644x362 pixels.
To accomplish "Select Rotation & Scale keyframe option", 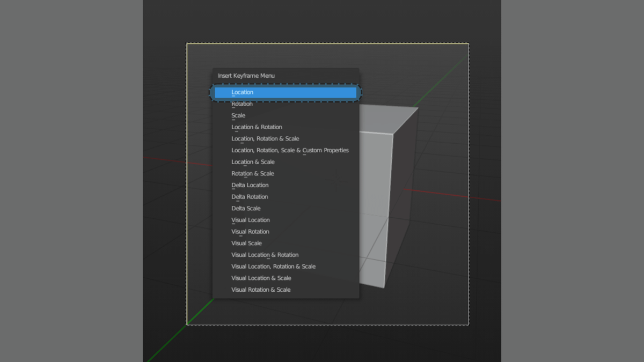I will point(252,174).
